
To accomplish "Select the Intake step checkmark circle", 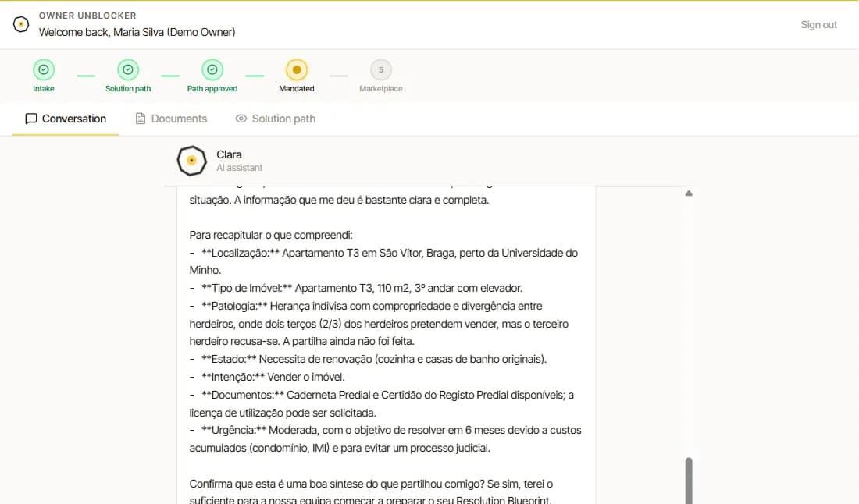I will coord(44,69).
